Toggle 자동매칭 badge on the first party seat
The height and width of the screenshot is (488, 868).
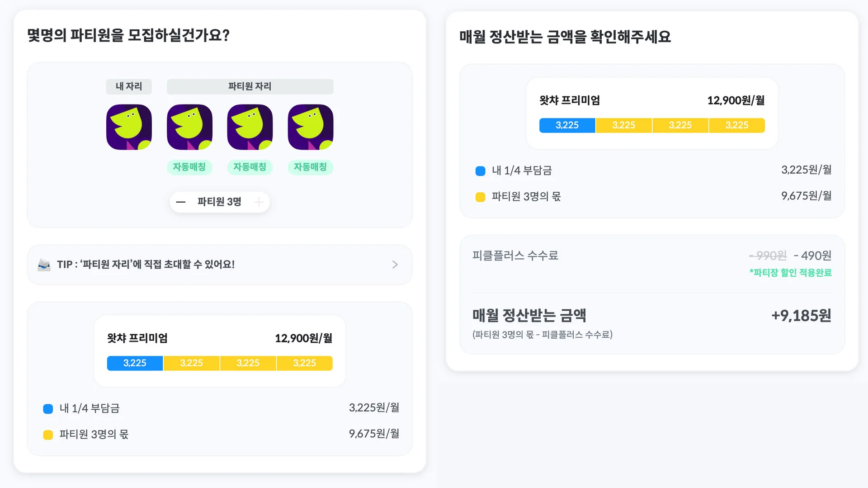[x=189, y=167]
